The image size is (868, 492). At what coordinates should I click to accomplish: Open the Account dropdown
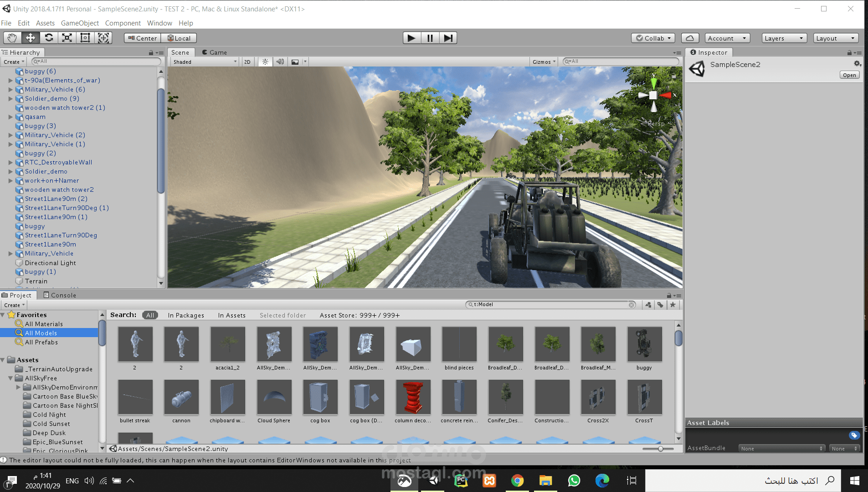pyautogui.click(x=727, y=38)
